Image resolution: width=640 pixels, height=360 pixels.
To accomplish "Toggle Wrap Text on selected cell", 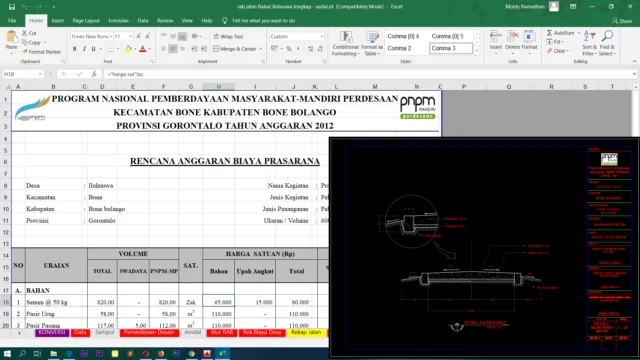I will pyautogui.click(x=229, y=37).
